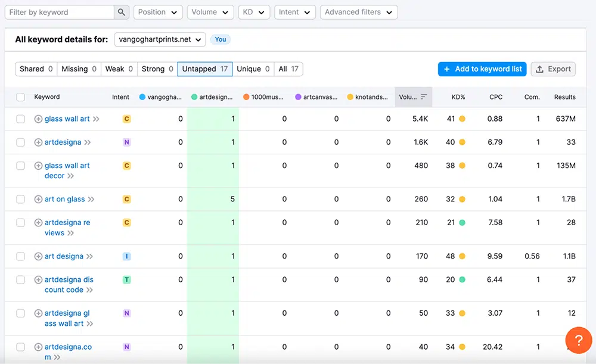Click the 'Add to keyword list' button
Image resolution: width=596 pixels, height=364 pixels.
tap(482, 69)
